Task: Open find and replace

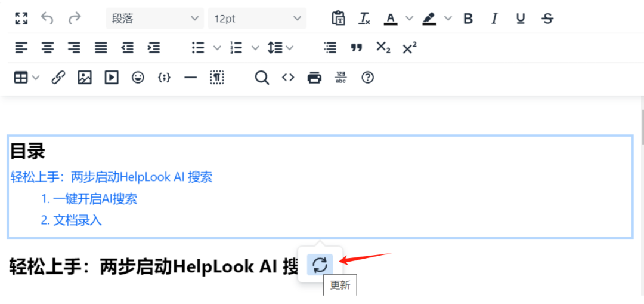Action: [x=262, y=77]
